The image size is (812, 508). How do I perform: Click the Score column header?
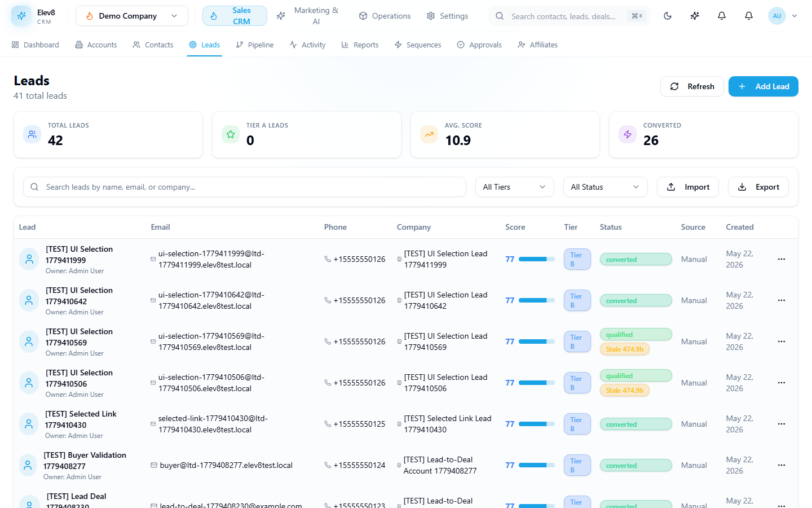click(515, 227)
